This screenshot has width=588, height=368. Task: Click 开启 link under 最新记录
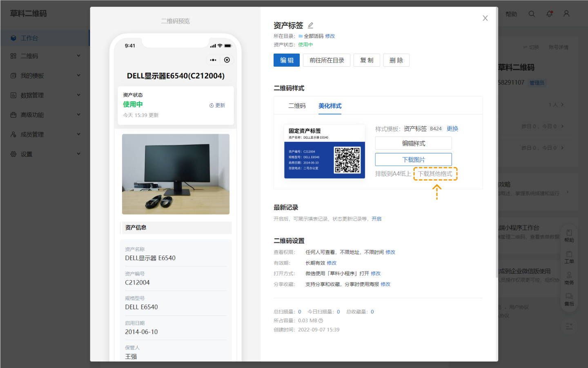[376, 219]
